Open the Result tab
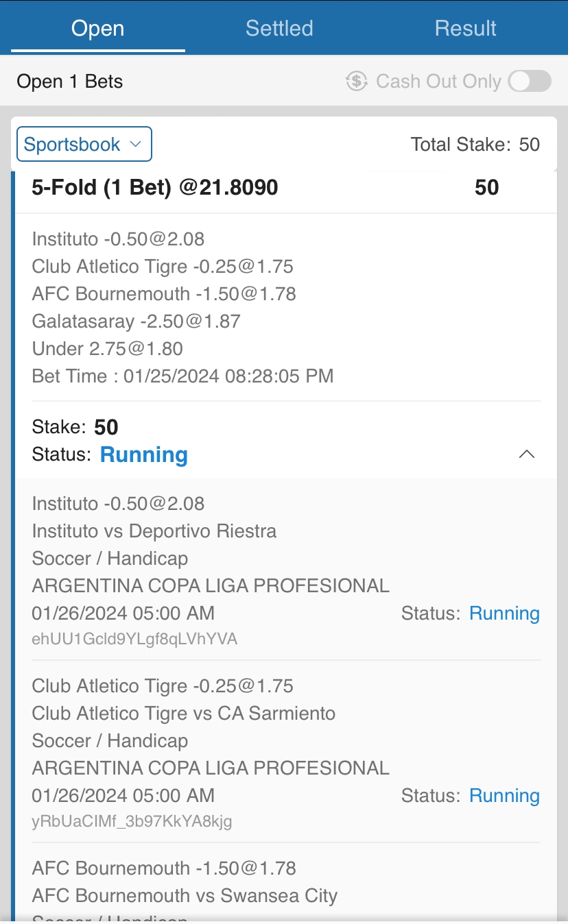The height and width of the screenshot is (924, 568). (465, 28)
